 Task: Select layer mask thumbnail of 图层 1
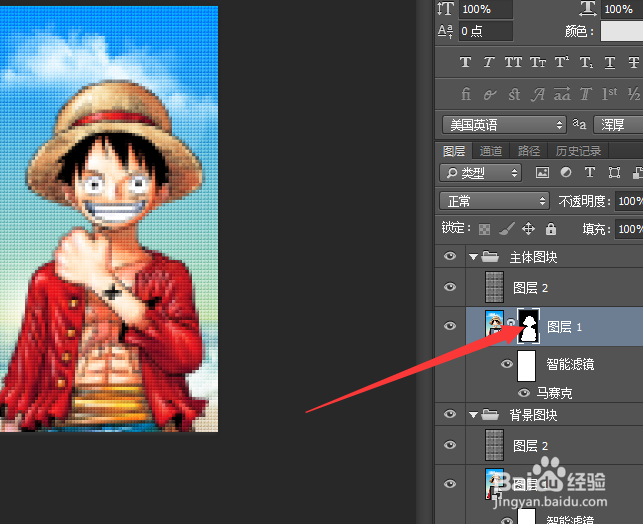[529, 326]
